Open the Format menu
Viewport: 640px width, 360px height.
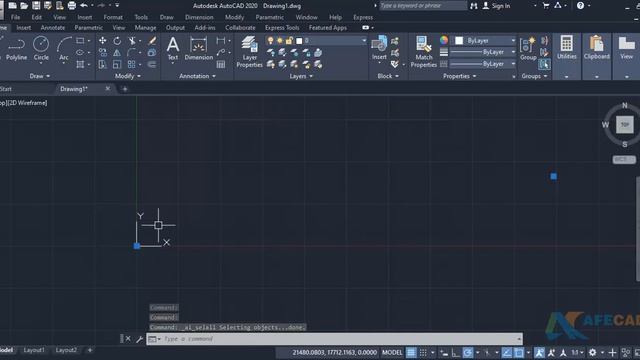coord(113,17)
